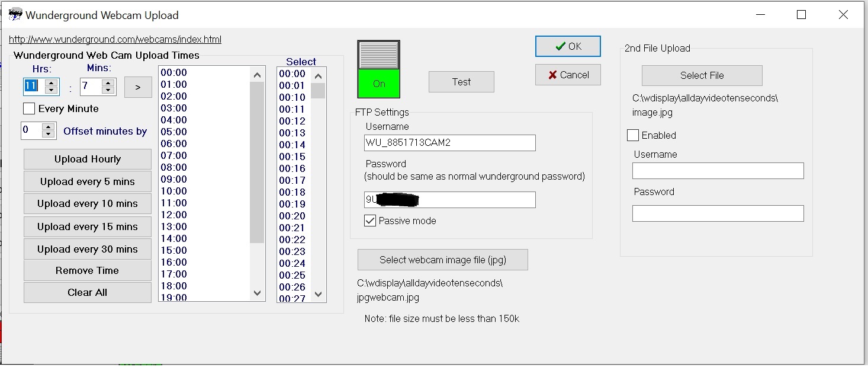This screenshot has height=367, width=868.
Task: Click Upload every 5 mins button
Action: coord(88,181)
